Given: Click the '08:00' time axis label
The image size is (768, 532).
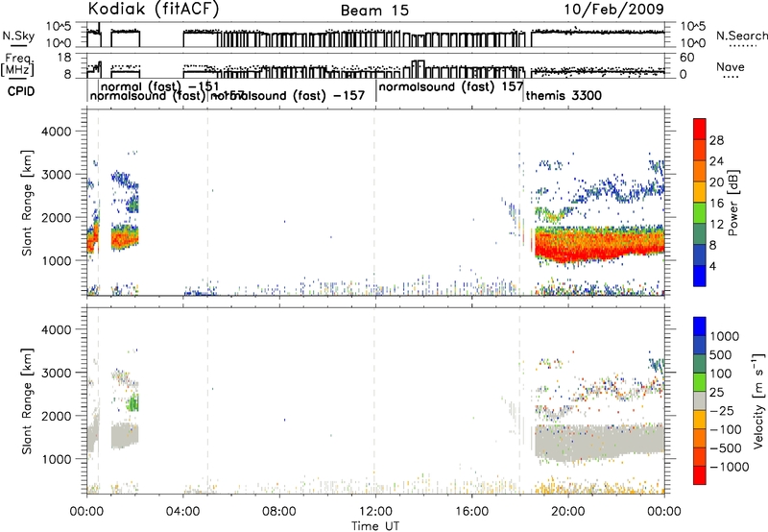Looking at the screenshot, I should click(279, 512).
